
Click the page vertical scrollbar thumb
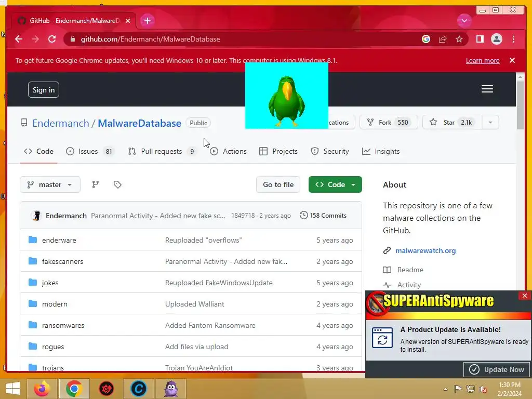click(x=520, y=105)
